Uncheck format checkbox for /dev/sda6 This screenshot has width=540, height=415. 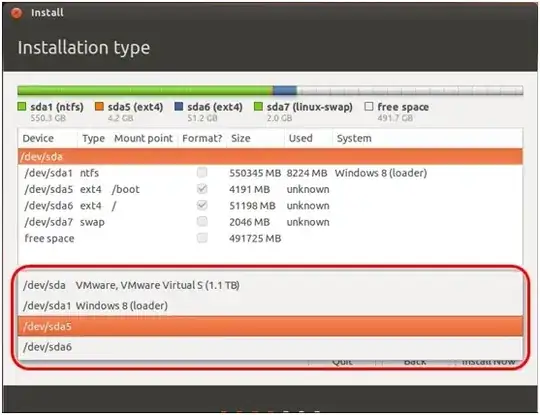click(202, 205)
